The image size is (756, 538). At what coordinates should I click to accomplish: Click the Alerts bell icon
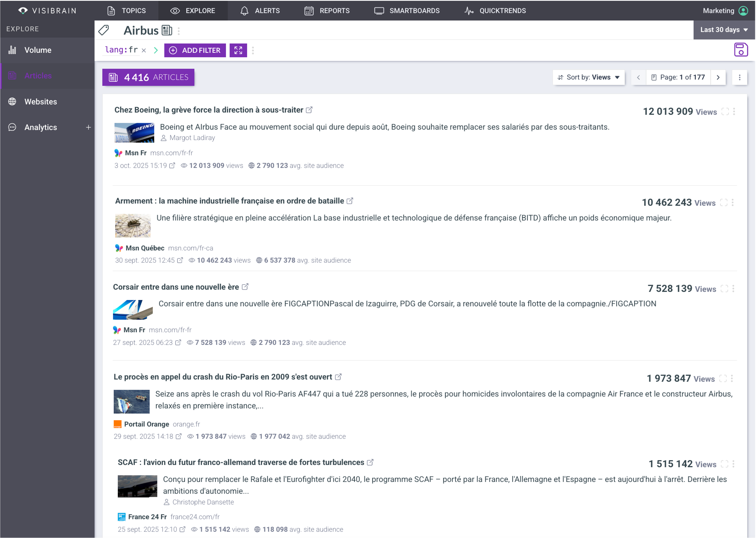click(x=244, y=10)
